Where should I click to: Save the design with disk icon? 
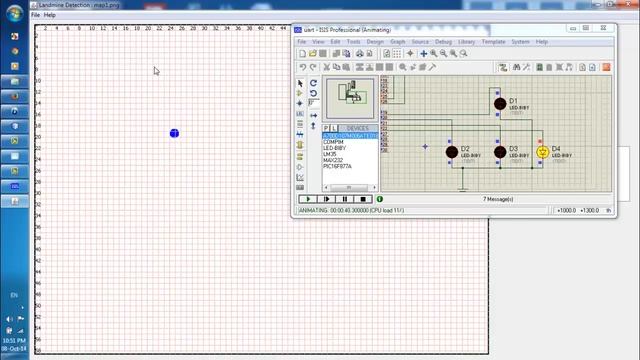[x=323, y=53]
